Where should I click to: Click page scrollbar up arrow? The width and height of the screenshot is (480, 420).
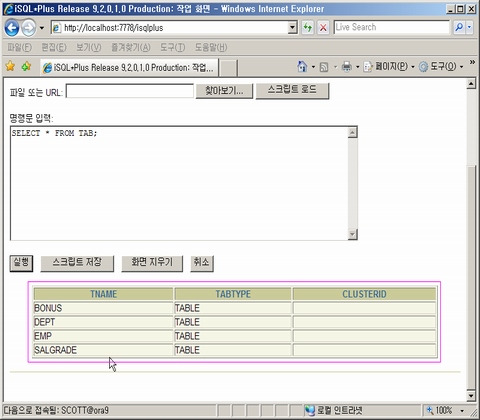pyautogui.click(x=471, y=84)
